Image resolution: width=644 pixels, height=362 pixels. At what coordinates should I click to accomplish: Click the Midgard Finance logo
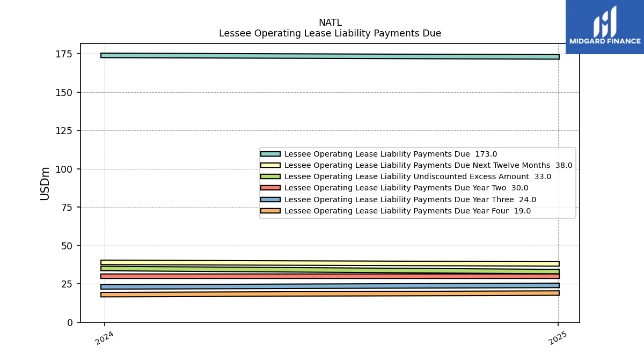(x=605, y=27)
